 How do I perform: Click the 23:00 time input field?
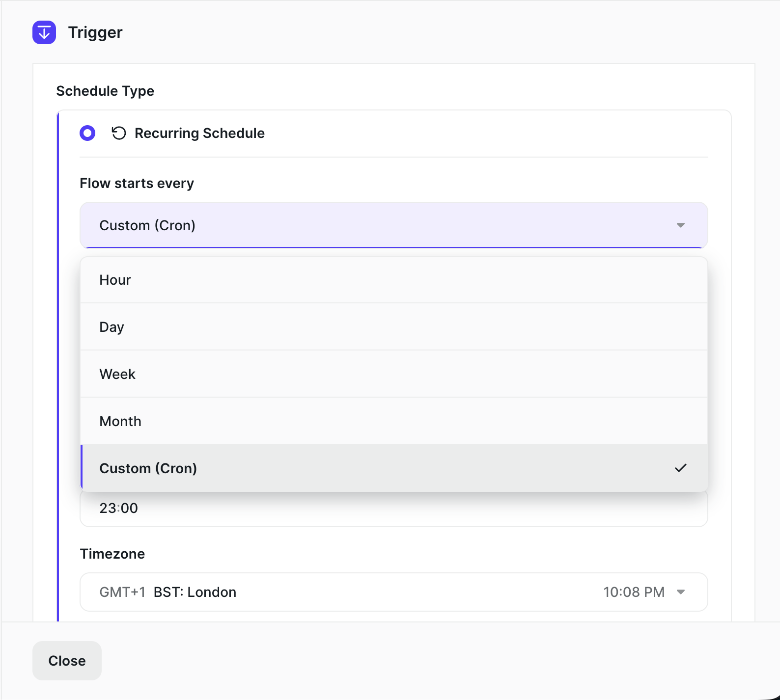point(393,509)
